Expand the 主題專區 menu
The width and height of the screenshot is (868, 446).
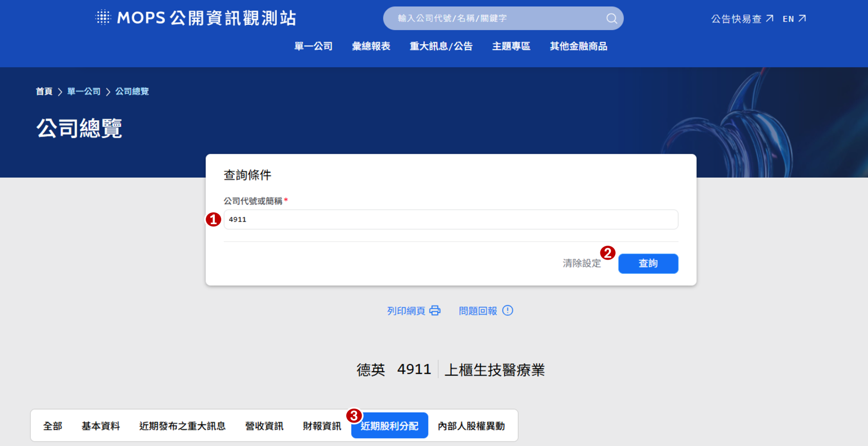coord(511,46)
